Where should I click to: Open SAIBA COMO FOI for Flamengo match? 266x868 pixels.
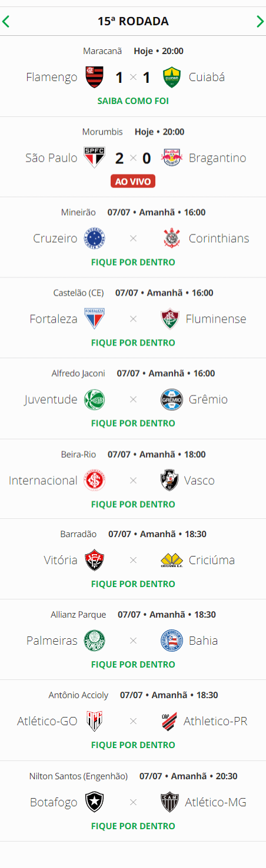coord(133,101)
